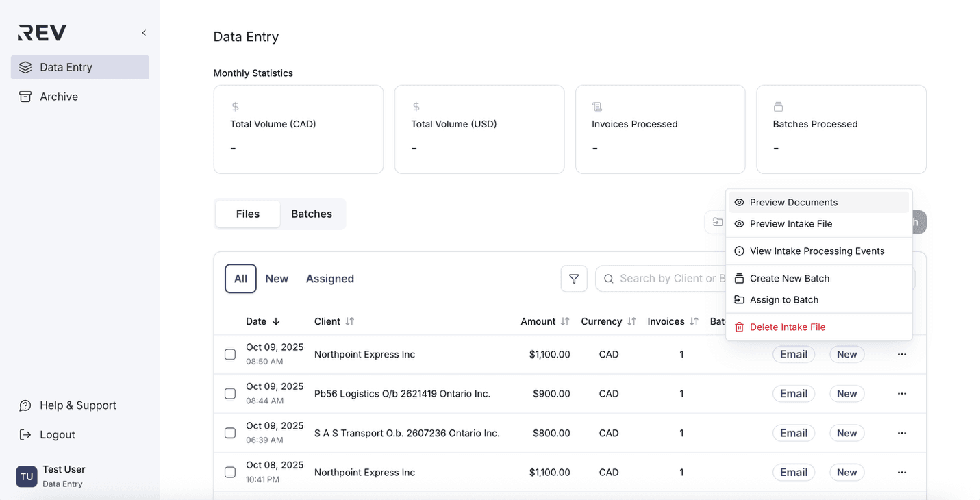Toggle the Date column sort arrow

(x=277, y=321)
